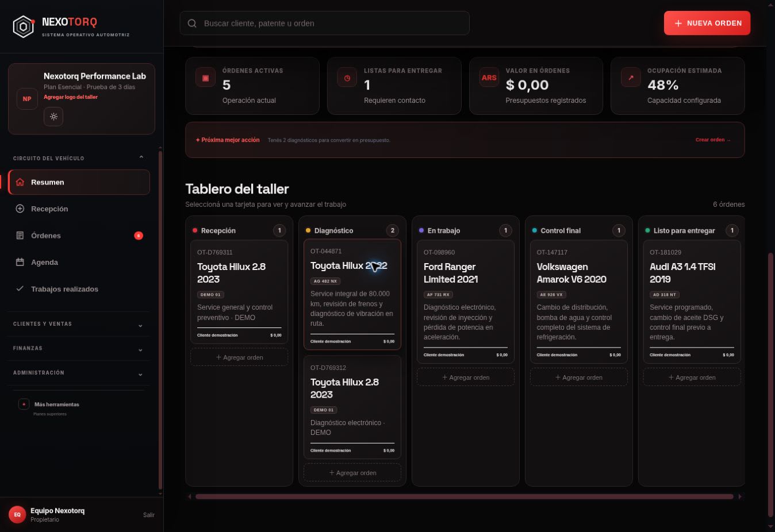Add order in Listo para entregar column
Image resolution: width=775 pixels, height=532 pixels.
[692, 377]
